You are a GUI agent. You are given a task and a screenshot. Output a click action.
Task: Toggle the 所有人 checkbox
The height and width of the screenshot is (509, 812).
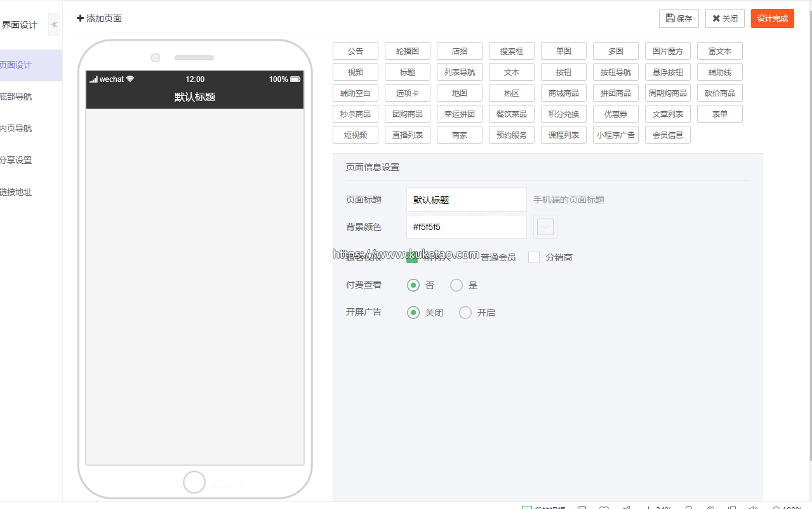point(412,257)
